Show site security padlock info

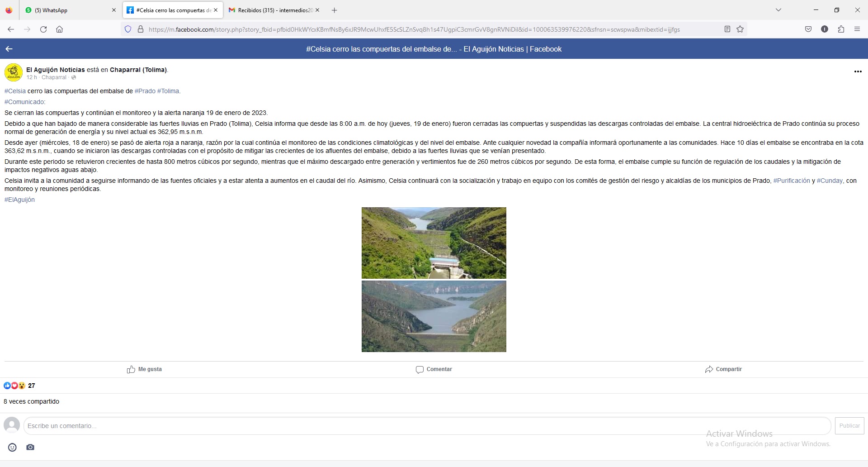pos(141,29)
